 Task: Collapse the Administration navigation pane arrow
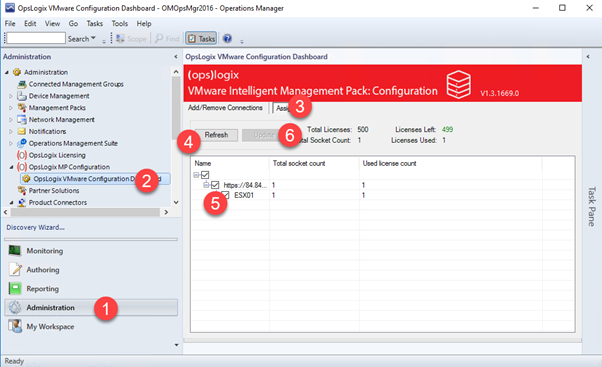pos(176,57)
